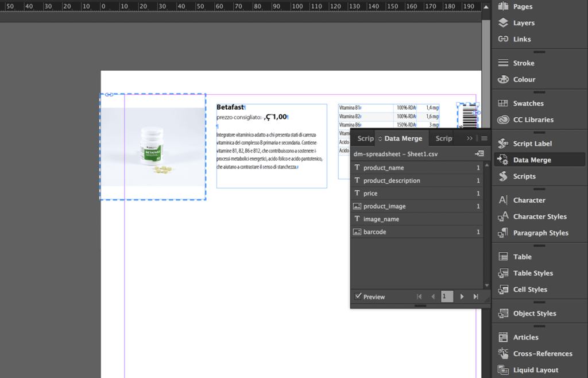Click the document vertical scrollbar
This screenshot has width=588, height=378.
tap(486, 73)
